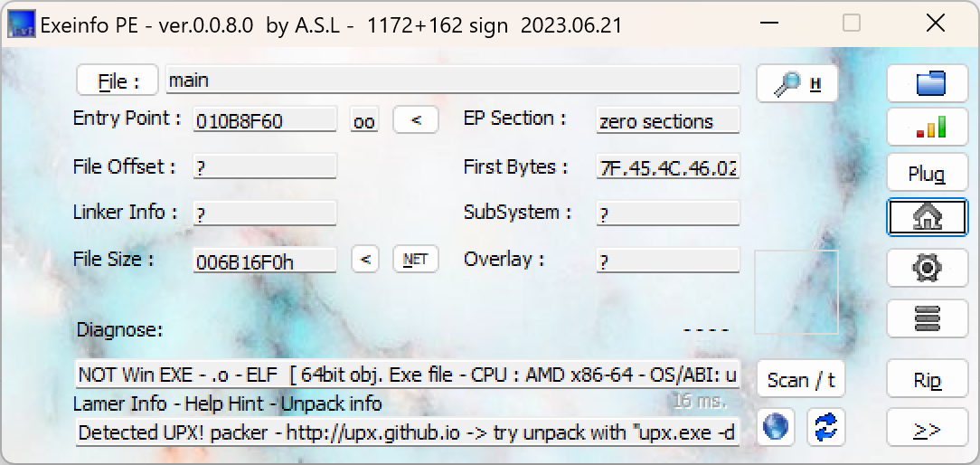Click the magnifier hex viewer button

797,84
